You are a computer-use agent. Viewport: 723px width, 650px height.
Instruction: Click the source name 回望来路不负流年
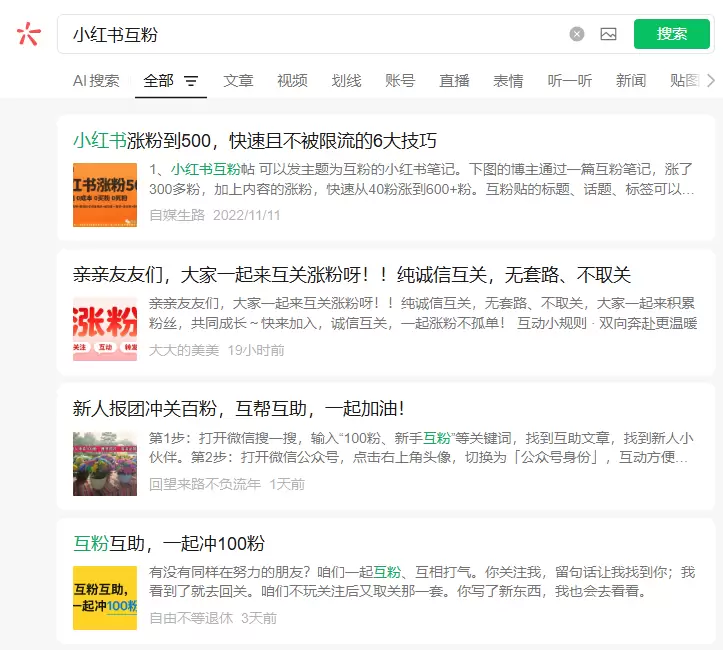[x=205, y=484]
